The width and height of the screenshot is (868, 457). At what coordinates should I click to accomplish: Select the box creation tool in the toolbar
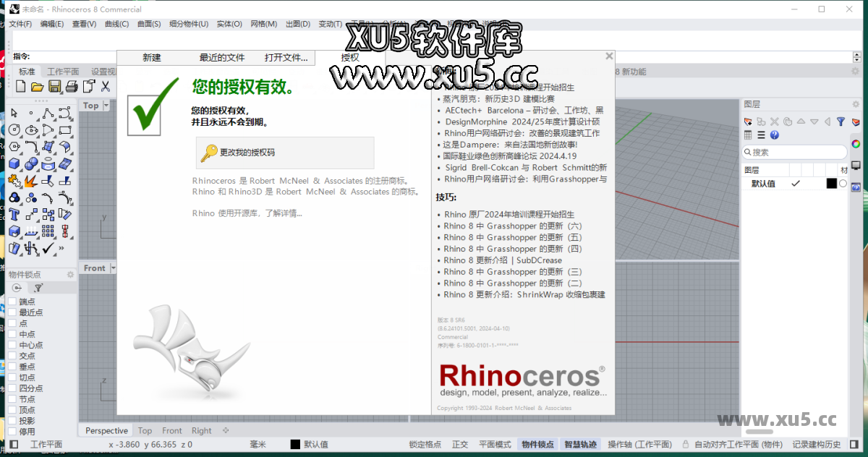pos(14,164)
